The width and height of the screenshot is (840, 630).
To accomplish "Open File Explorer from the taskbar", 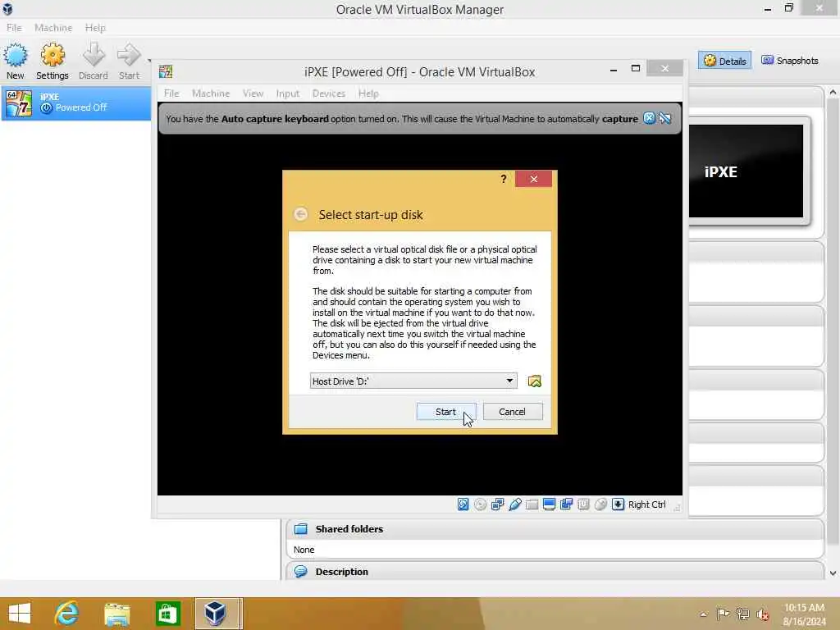I will [116, 613].
